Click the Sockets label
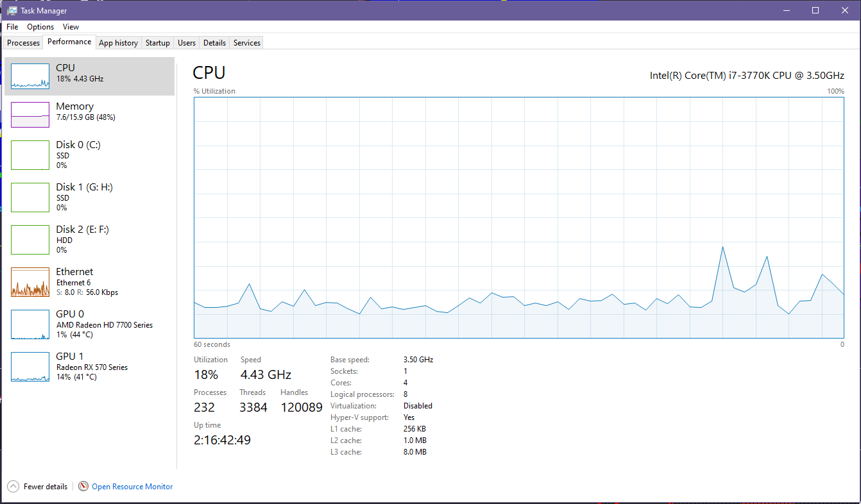861x504 pixels. [344, 371]
